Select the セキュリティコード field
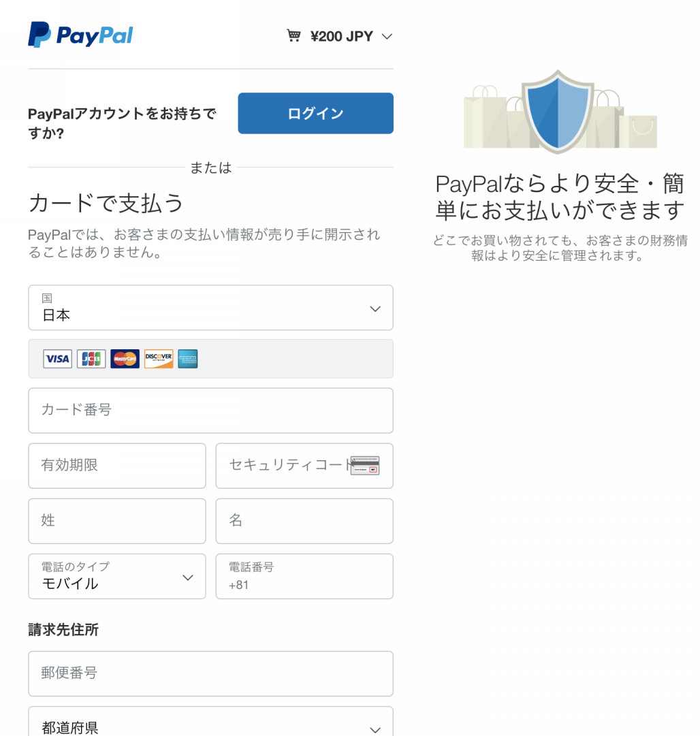 304,466
